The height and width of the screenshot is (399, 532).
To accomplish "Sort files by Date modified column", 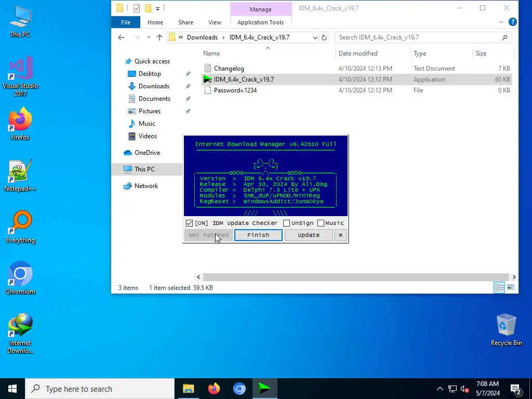I will click(x=358, y=54).
